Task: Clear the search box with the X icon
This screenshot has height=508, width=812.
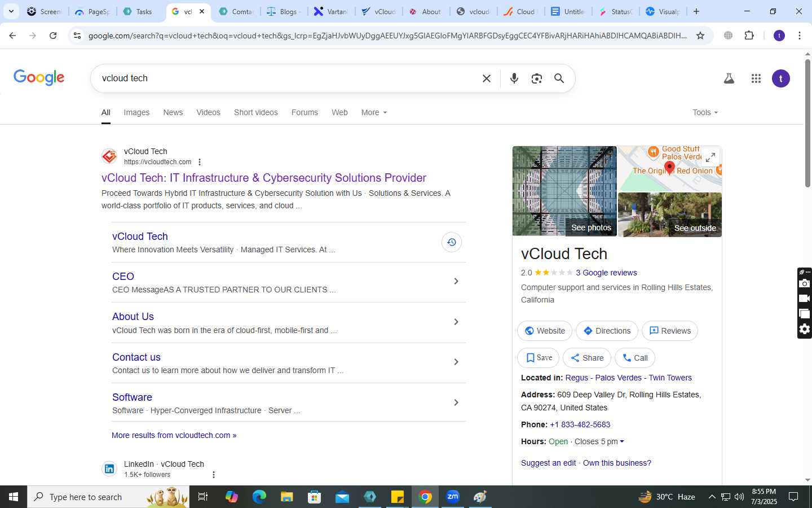Action: pos(487,78)
